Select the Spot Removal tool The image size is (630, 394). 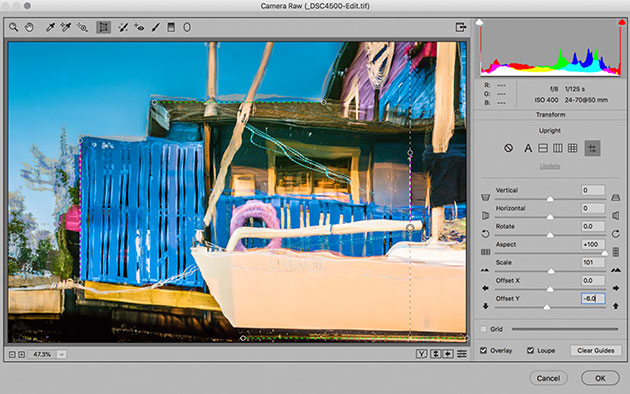pyautogui.click(x=123, y=27)
